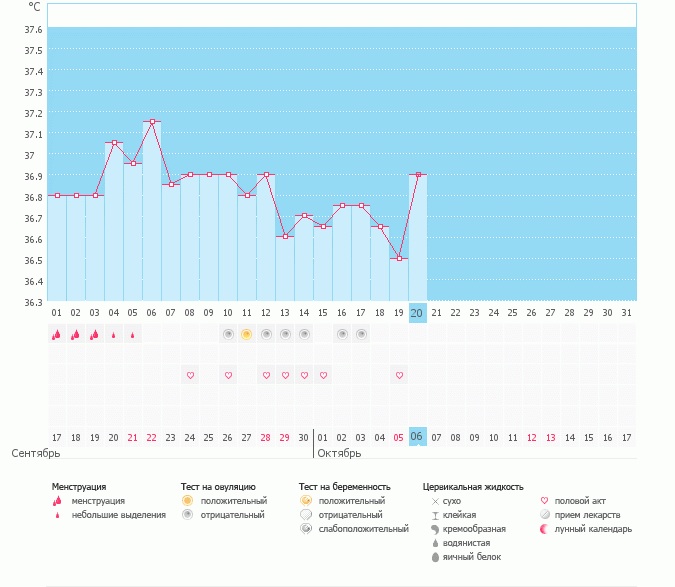Image resolution: width=675 pixels, height=587 pixels.
Task: Click the negative ovulation test icon on day 10
Action: [228, 334]
